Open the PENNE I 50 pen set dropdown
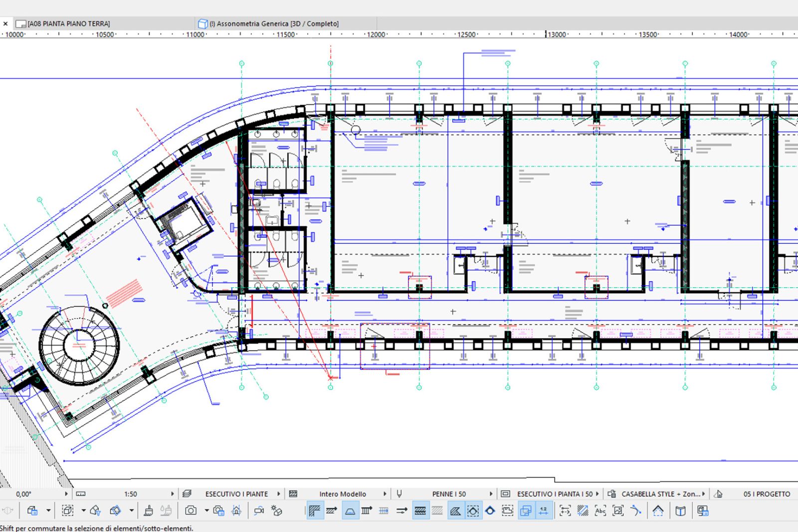 coord(449,494)
